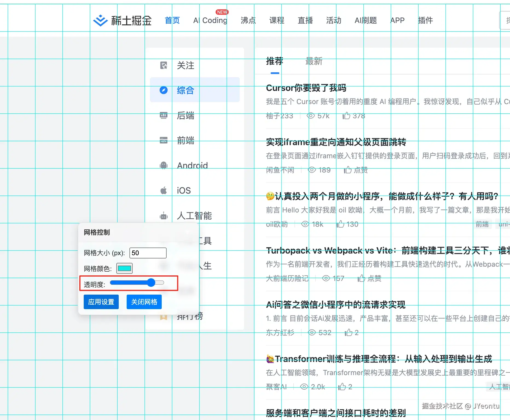
Task: Click the 网格控制 panel title
Action: [97, 232]
